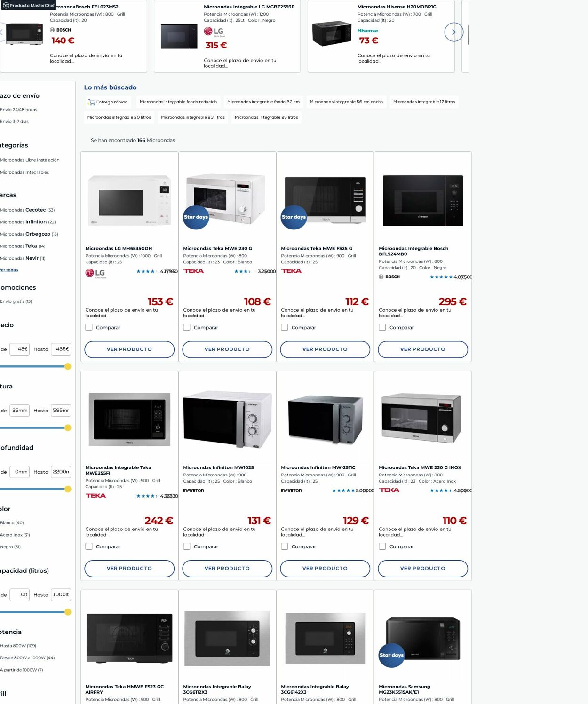The image size is (588, 704).
Task: Click the Entrega rápida cart icon chip
Action: coord(107,102)
